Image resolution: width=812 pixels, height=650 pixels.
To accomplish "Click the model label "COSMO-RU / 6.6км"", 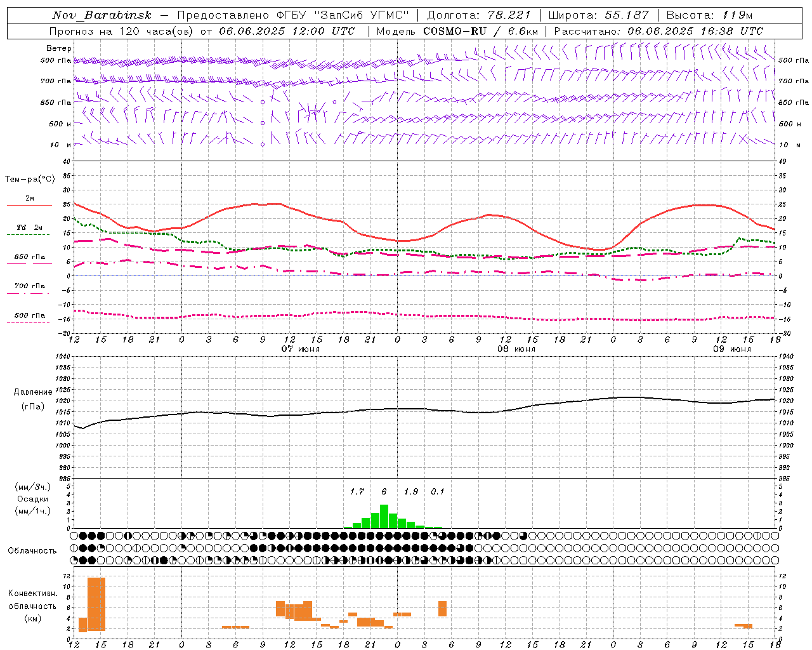I will 481,31.
